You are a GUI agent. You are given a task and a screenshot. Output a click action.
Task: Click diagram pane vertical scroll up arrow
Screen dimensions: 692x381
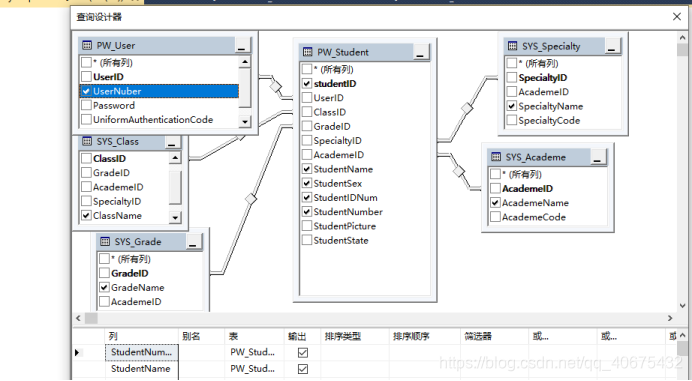(x=683, y=38)
